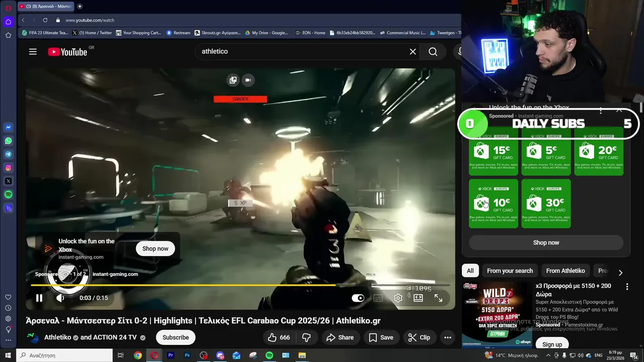
Task: Open the 'Restream' bookmark
Action: point(178,33)
